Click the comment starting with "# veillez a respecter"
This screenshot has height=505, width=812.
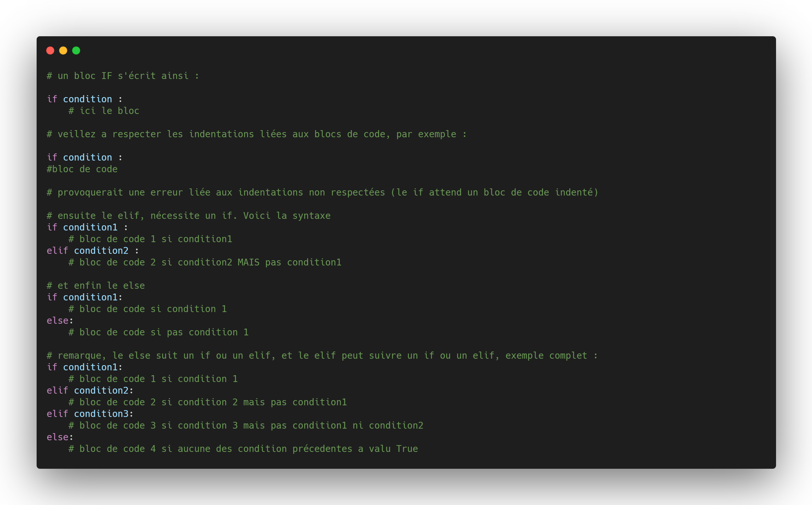point(256,134)
